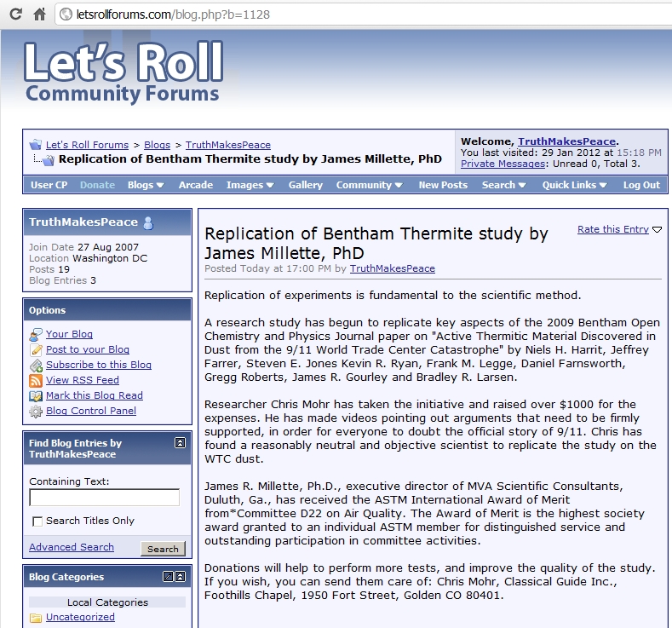Tick the Search Titles Only checkbox
This screenshot has width=672, height=628.
37,521
